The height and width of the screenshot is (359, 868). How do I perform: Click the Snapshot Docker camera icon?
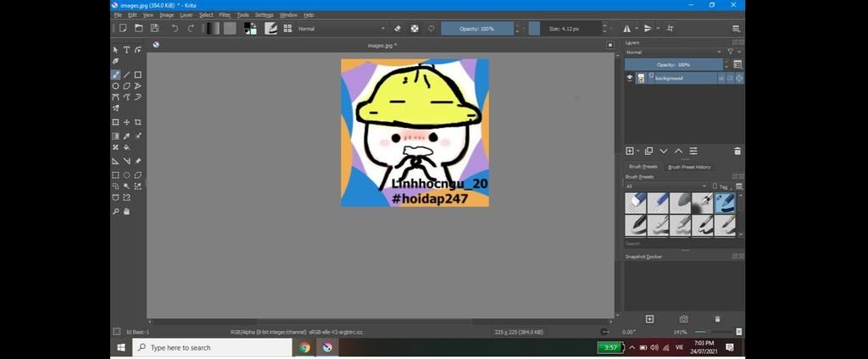[684, 319]
